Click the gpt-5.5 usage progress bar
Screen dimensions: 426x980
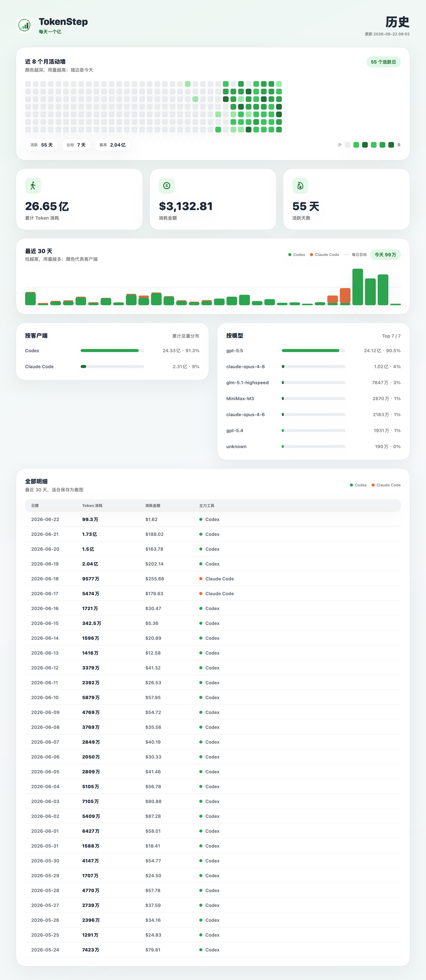click(313, 351)
